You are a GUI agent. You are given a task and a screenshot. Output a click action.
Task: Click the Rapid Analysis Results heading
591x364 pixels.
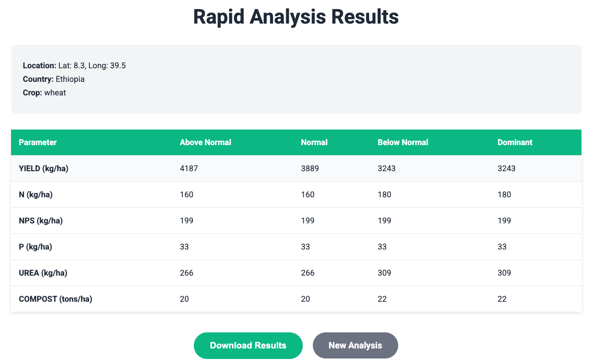click(296, 17)
